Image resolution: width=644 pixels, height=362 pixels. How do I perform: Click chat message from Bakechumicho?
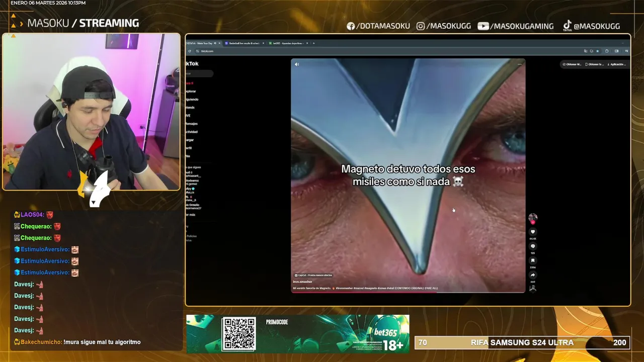(77, 342)
